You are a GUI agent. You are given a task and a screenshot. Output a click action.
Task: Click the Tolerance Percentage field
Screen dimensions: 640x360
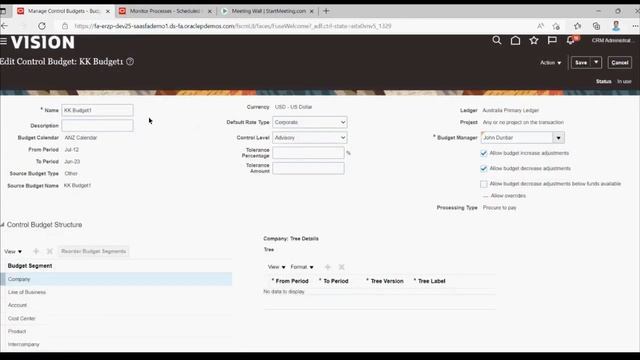pyautogui.click(x=308, y=153)
